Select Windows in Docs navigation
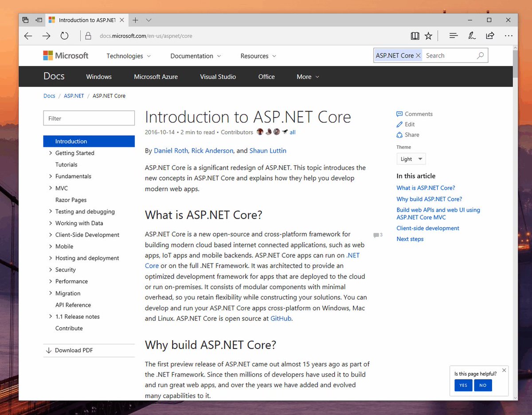Image resolution: width=532 pixels, height=415 pixels. [x=99, y=77]
